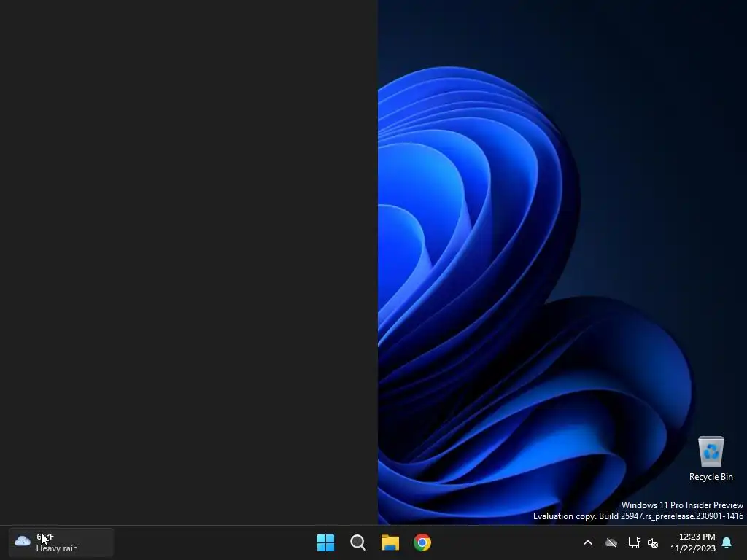Open the network status tray icon
747x560 pixels.
[x=634, y=542]
